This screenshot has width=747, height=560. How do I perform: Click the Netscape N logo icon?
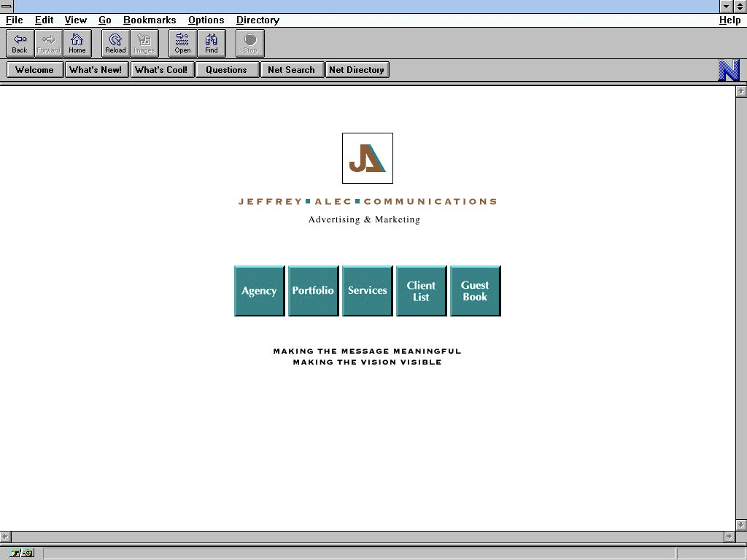pyautogui.click(x=729, y=70)
